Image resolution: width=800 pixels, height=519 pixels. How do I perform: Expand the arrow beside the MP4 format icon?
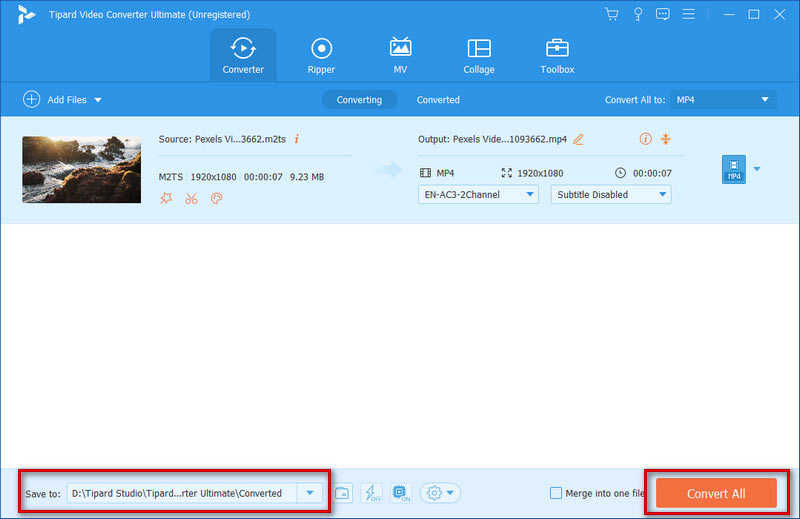point(757,169)
